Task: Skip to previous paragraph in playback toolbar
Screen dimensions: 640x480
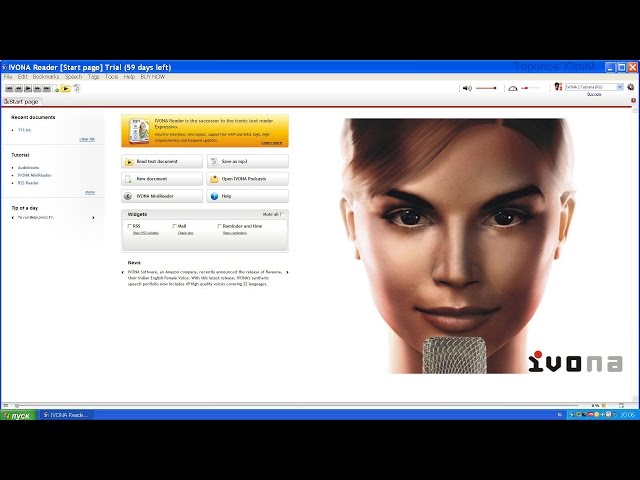Action: pos(9,88)
